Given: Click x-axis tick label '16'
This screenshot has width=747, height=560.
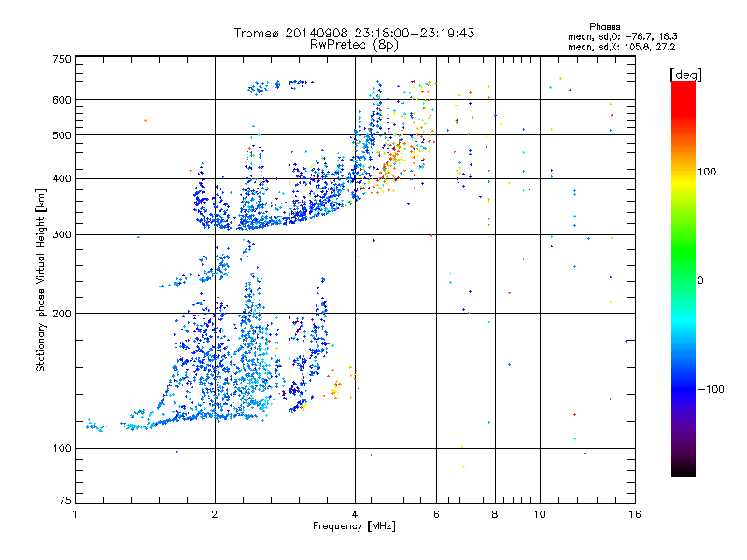Looking at the screenshot, I should point(635,514).
